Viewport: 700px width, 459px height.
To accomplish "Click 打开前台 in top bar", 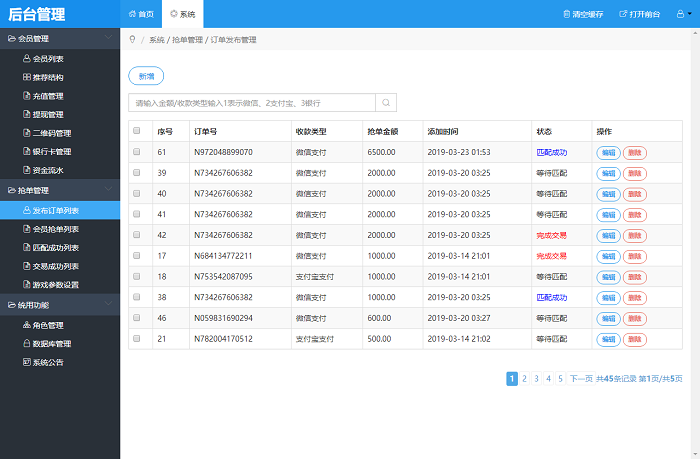I will 640,14.
